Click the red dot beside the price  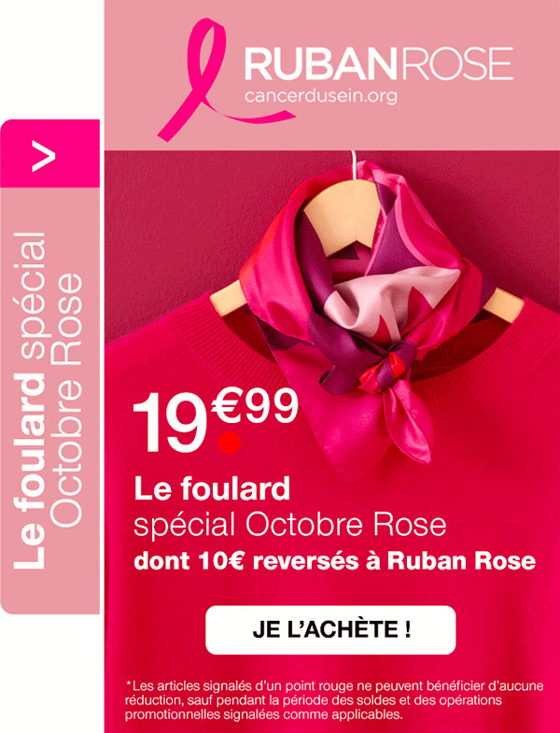pyautogui.click(x=230, y=443)
